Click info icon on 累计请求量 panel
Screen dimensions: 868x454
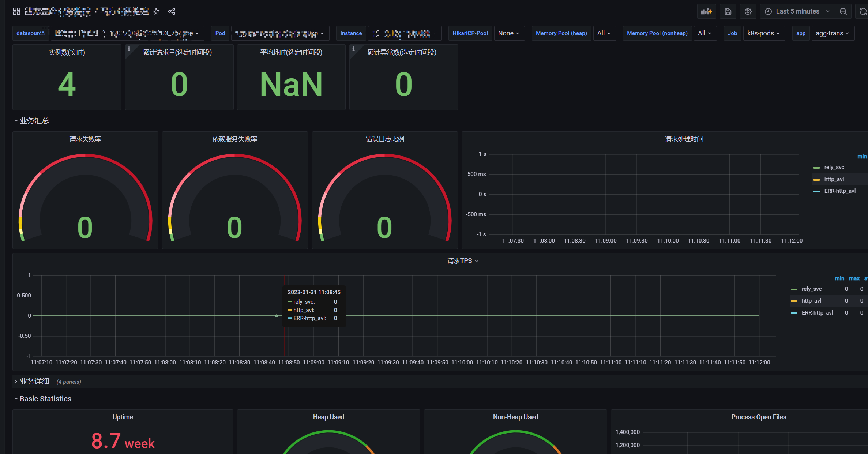pyautogui.click(x=129, y=49)
